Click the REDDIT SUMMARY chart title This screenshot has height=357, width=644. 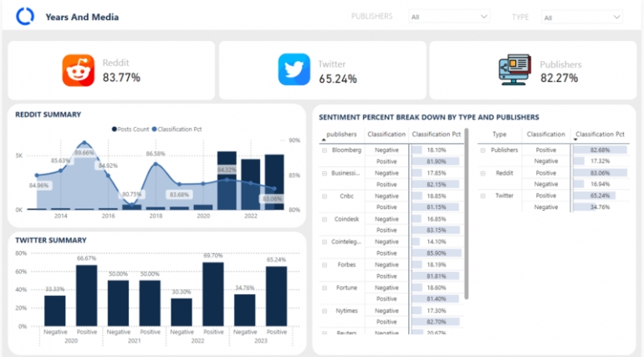[x=48, y=115]
